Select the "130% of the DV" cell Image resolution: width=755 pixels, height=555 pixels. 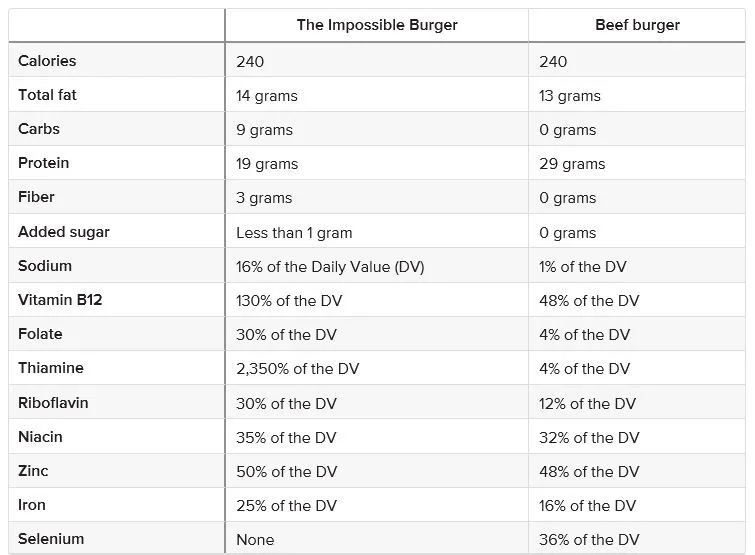[290, 301]
